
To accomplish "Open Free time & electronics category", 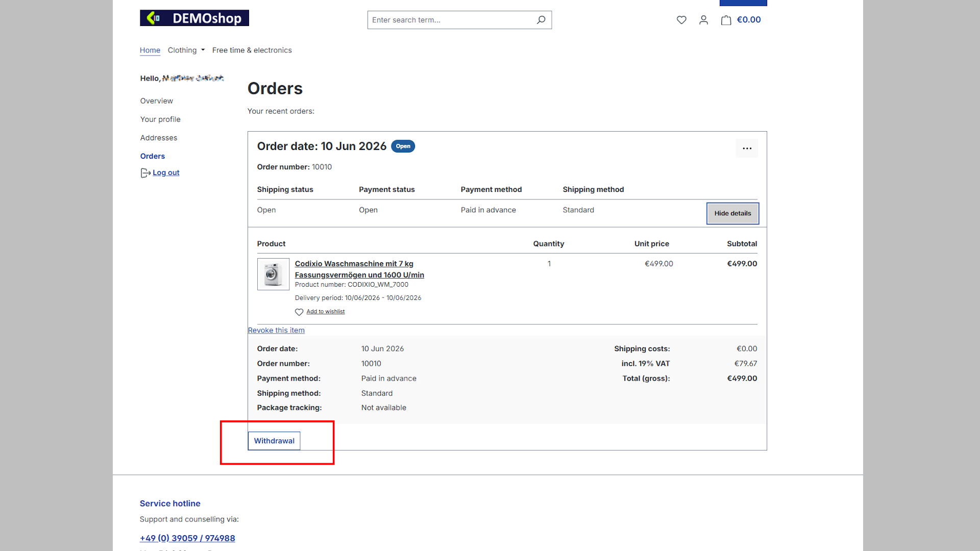I will coord(252,50).
